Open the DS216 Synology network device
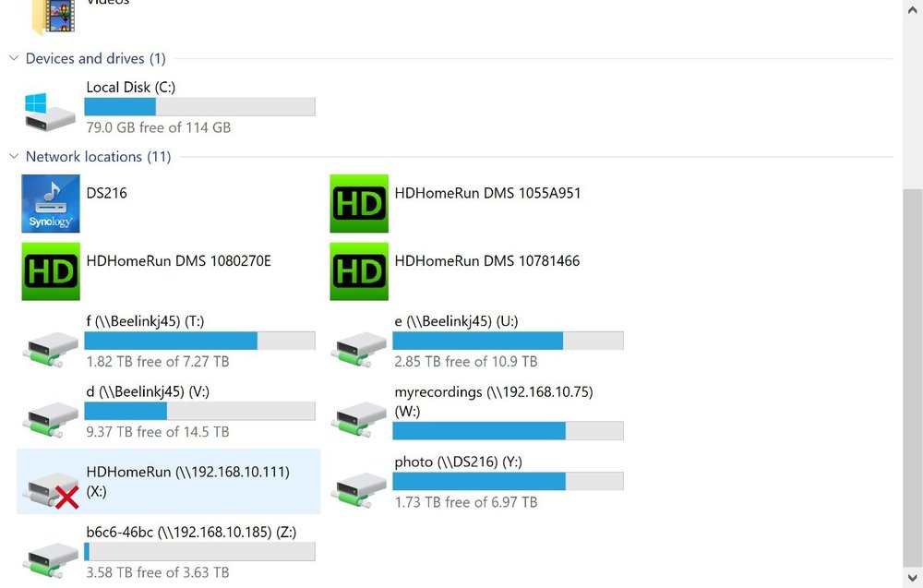The width and height of the screenshot is (923, 588). tap(50, 203)
